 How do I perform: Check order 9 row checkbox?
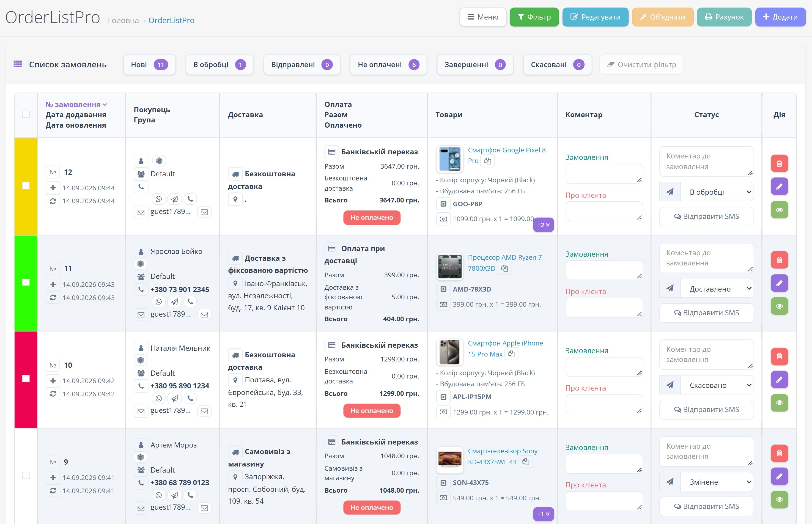coord(26,475)
